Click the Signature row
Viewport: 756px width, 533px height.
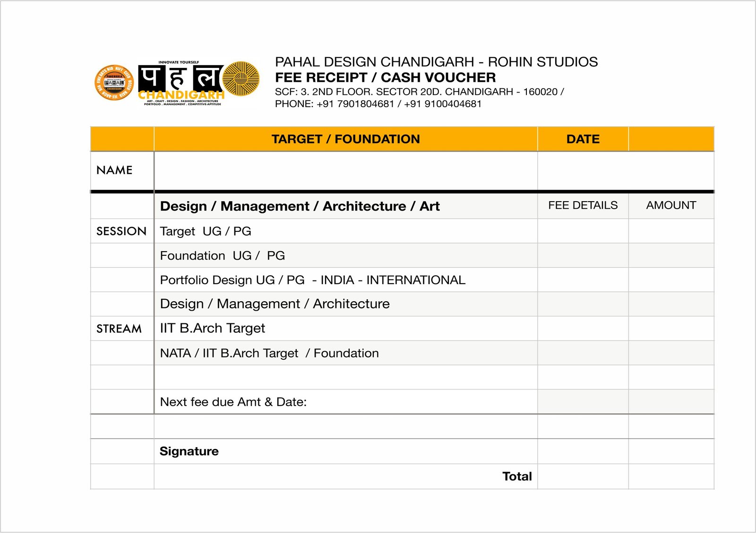click(189, 451)
